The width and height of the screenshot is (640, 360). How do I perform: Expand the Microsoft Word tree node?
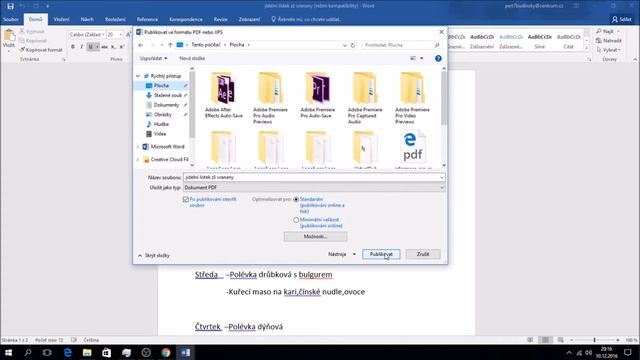[x=138, y=147]
